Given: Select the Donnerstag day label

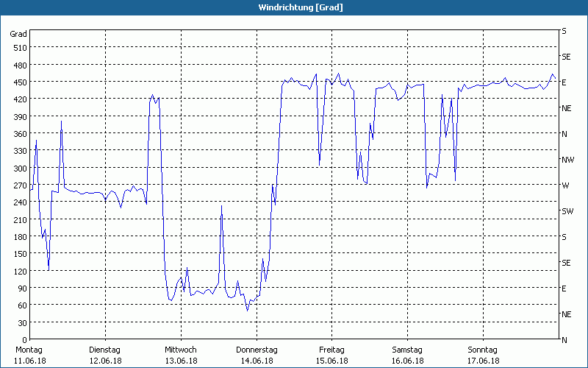Looking at the screenshot, I should [x=257, y=350].
